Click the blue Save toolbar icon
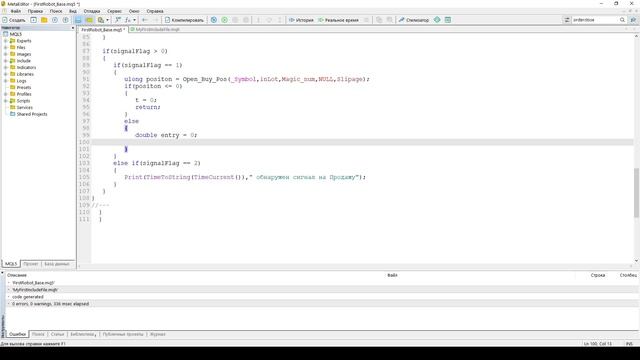Screen dimensions: 640x360 78,20
